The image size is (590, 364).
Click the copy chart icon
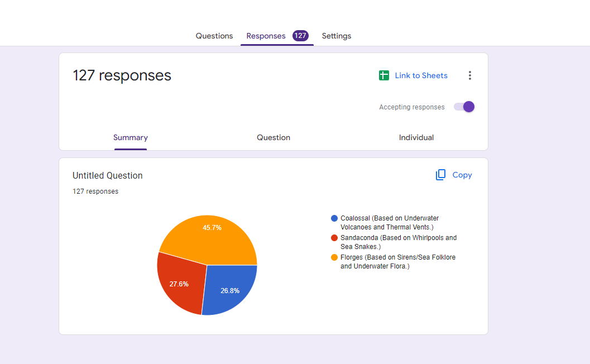click(x=440, y=175)
